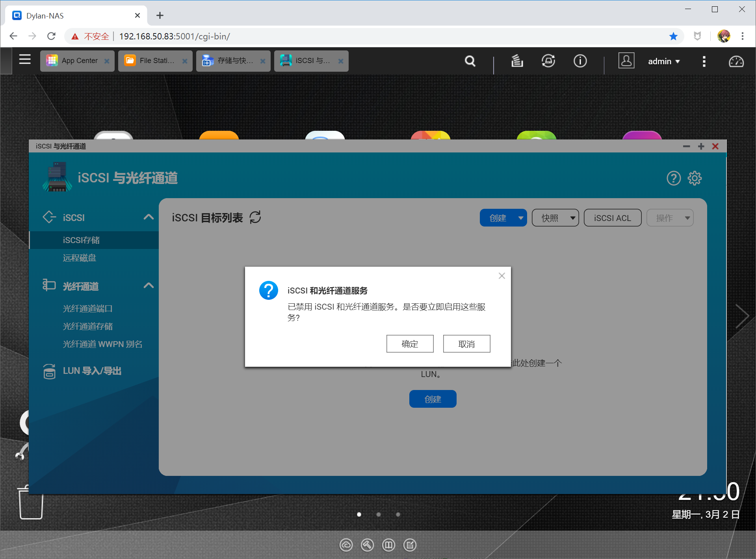Click the iSCSI ACL button
756x559 pixels.
click(x=612, y=218)
